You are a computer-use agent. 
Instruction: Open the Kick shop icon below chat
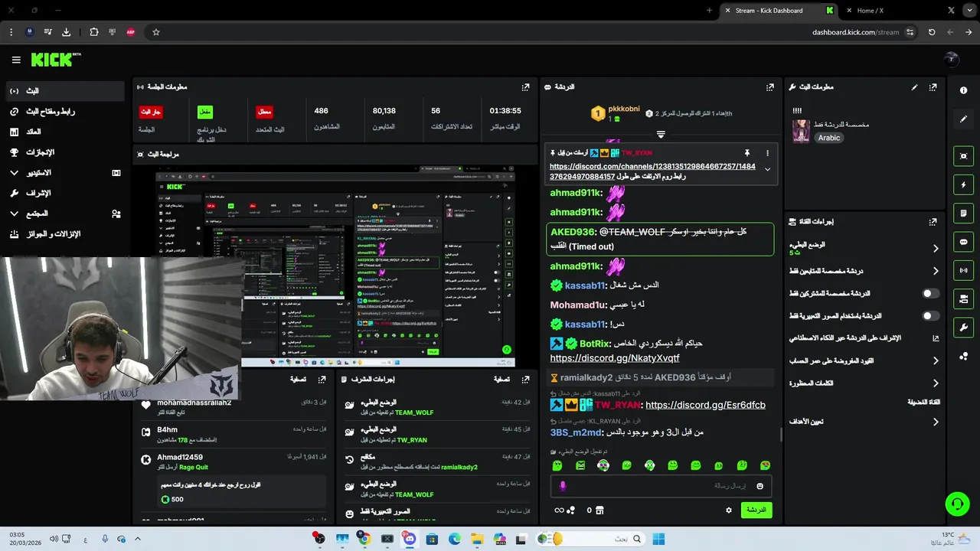(x=599, y=510)
